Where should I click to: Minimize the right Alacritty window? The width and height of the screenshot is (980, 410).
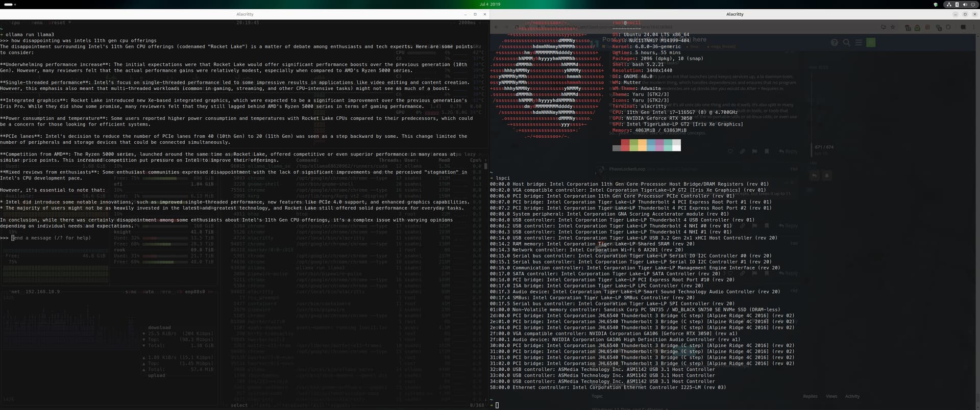pos(955,14)
